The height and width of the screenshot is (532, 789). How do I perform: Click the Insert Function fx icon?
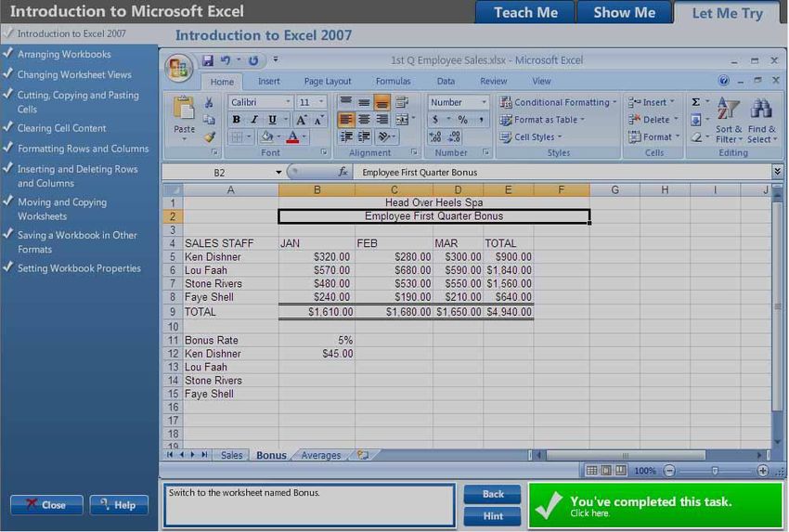coord(343,172)
